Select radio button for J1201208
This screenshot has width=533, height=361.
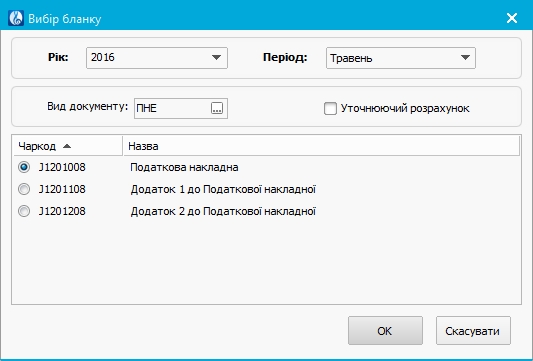(x=24, y=211)
